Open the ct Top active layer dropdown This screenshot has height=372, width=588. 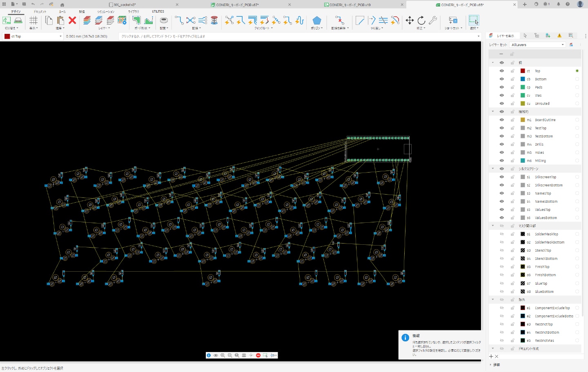tap(33, 36)
